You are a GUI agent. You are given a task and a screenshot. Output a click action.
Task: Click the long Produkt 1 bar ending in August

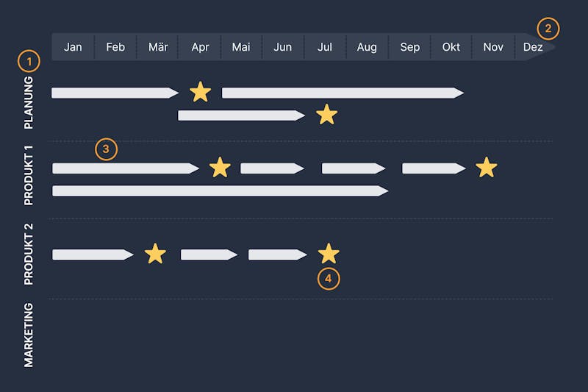click(220, 191)
